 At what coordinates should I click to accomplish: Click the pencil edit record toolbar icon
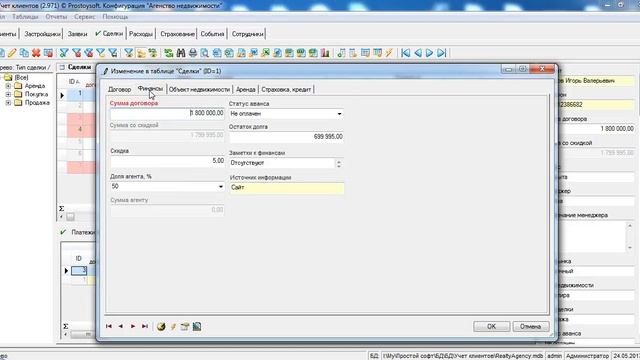(12, 53)
